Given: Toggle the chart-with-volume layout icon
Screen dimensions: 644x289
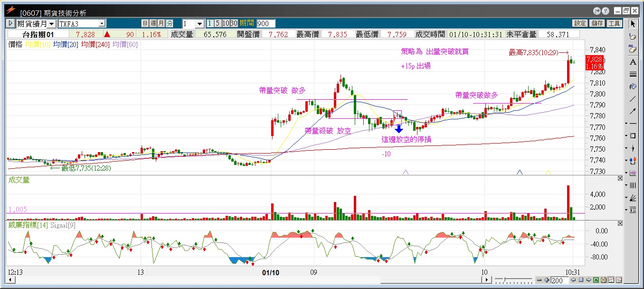Looking at the screenshot, I should coord(611,280).
